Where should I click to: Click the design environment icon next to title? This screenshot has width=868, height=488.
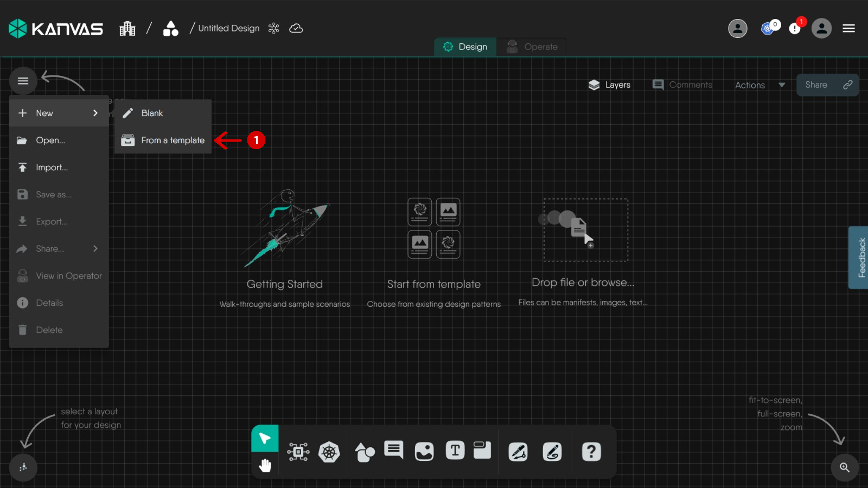pyautogui.click(x=273, y=28)
